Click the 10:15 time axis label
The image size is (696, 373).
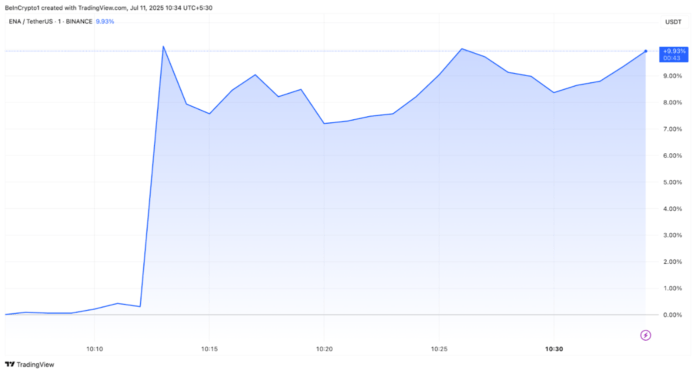coord(209,349)
